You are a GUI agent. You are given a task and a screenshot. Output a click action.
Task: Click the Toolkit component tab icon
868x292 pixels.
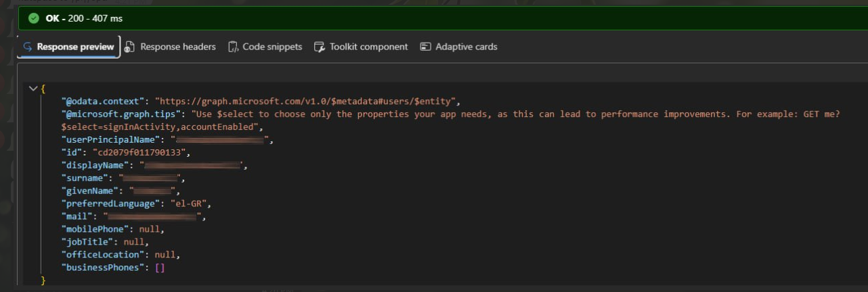coord(320,47)
